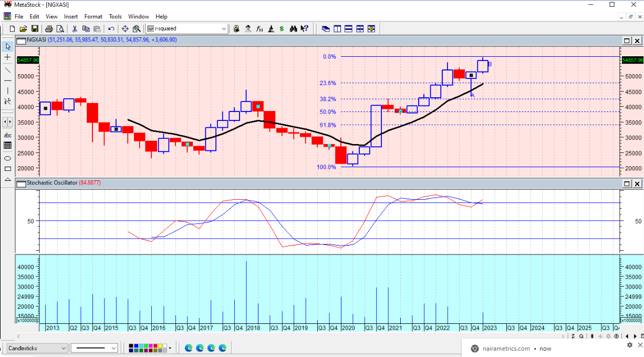Click the cascade windows toolbar icon
This screenshot has height=357, width=644.
click(325, 28)
